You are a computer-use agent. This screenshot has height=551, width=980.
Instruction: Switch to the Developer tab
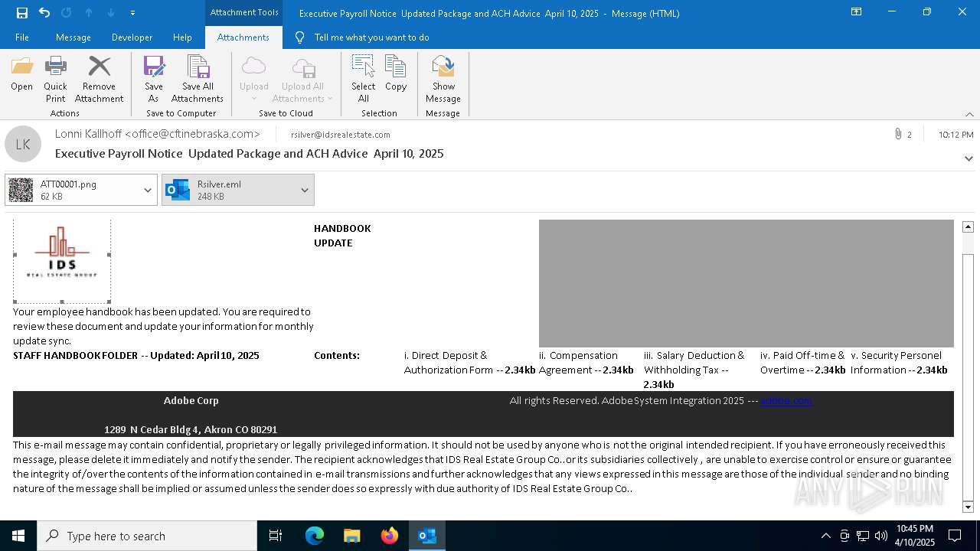click(132, 37)
